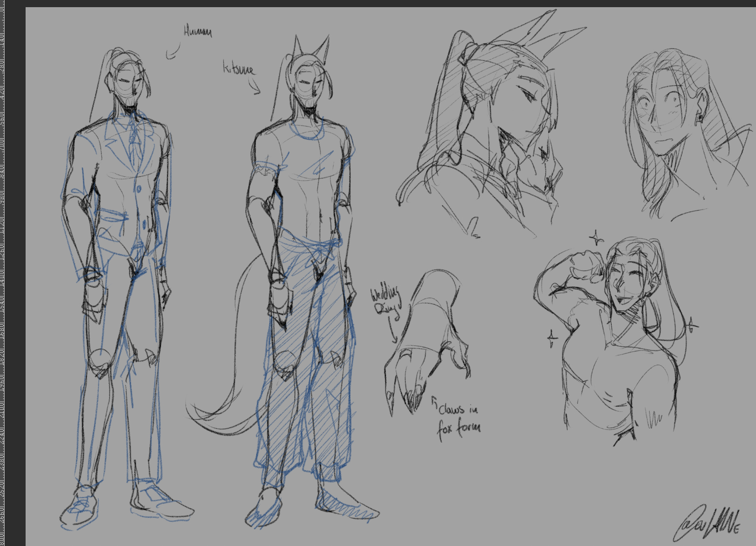
Task: Click the human figure's blue necktie
Action: pyautogui.click(x=135, y=143)
